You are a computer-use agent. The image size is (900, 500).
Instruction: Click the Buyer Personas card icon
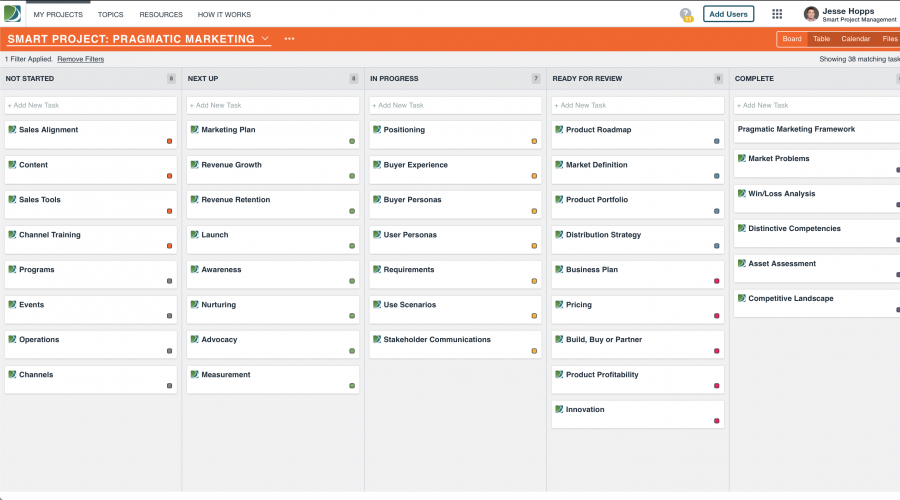[377, 199]
